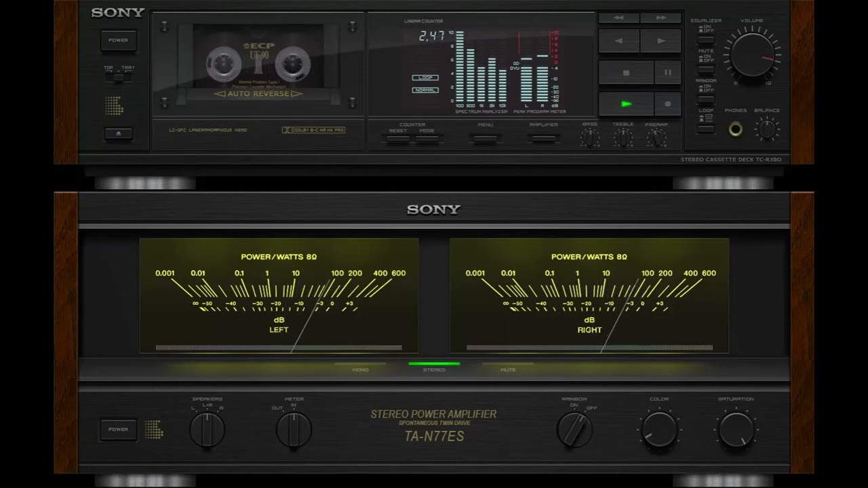Click the METER out/in knob
The image size is (868, 488).
(294, 430)
